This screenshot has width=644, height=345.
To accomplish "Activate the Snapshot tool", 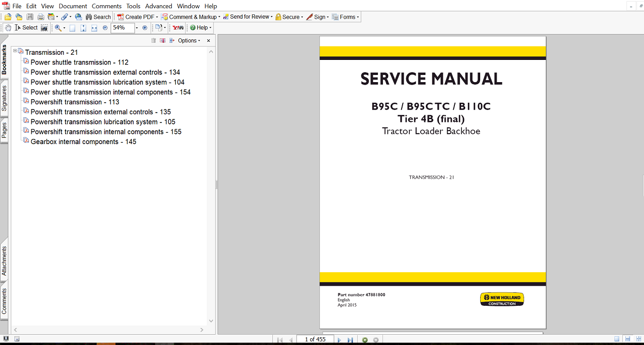I will click(45, 28).
